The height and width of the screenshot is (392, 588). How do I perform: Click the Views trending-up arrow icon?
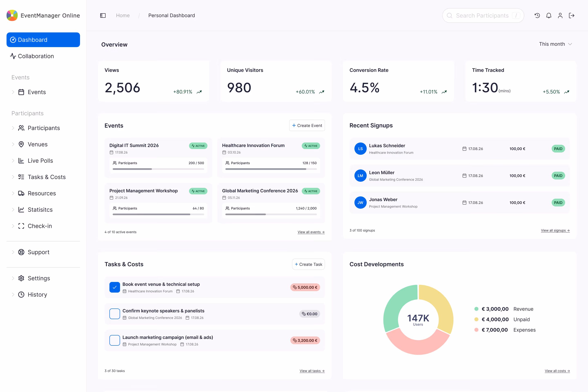click(199, 92)
